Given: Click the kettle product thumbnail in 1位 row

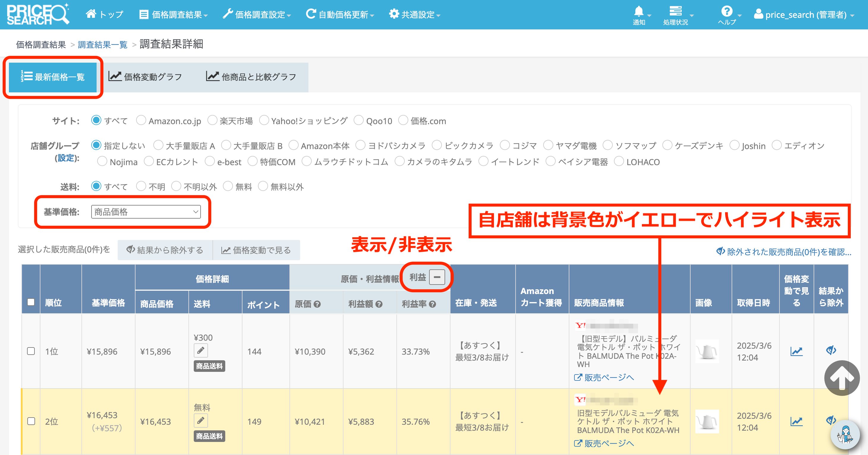Looking at the screenshot, I should coord(707,351).
